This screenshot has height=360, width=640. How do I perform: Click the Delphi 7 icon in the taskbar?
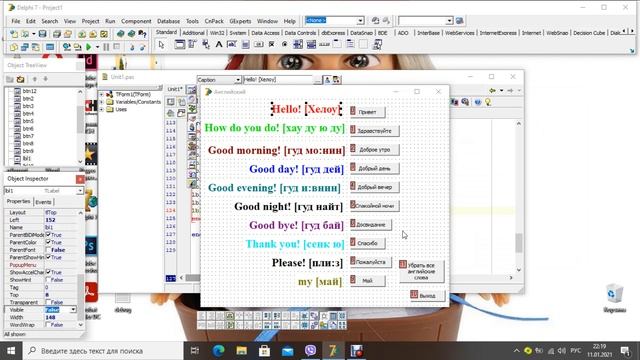[333, 351]
